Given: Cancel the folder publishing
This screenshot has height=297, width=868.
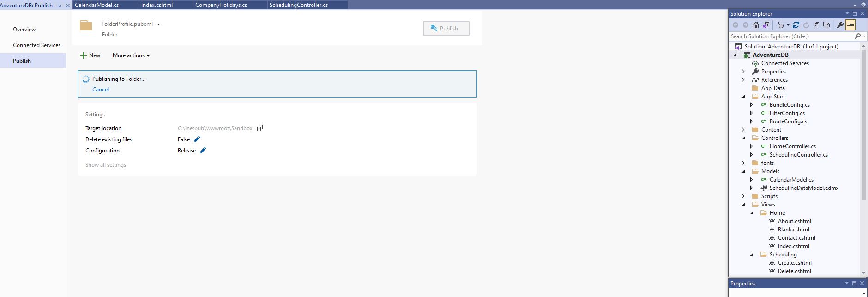Looking at the screenshot, I should [x=101, y=90].
